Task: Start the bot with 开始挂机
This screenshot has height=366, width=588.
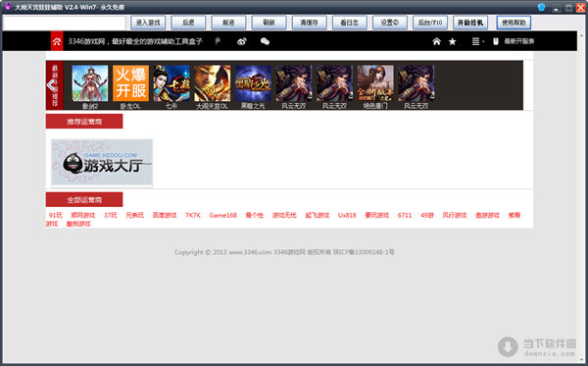Action: point(470,23)
